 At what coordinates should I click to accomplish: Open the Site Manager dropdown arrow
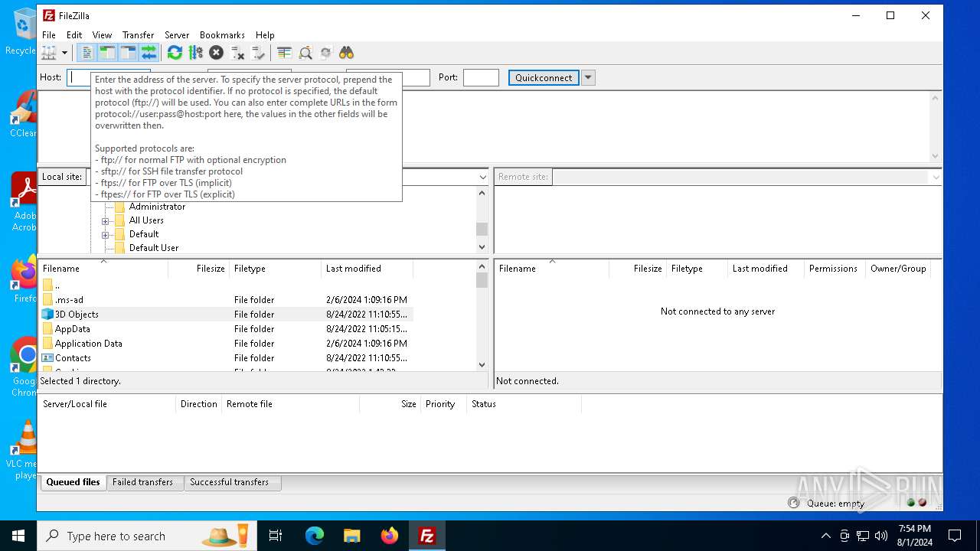pyautogui.click(x=64, y=53)
